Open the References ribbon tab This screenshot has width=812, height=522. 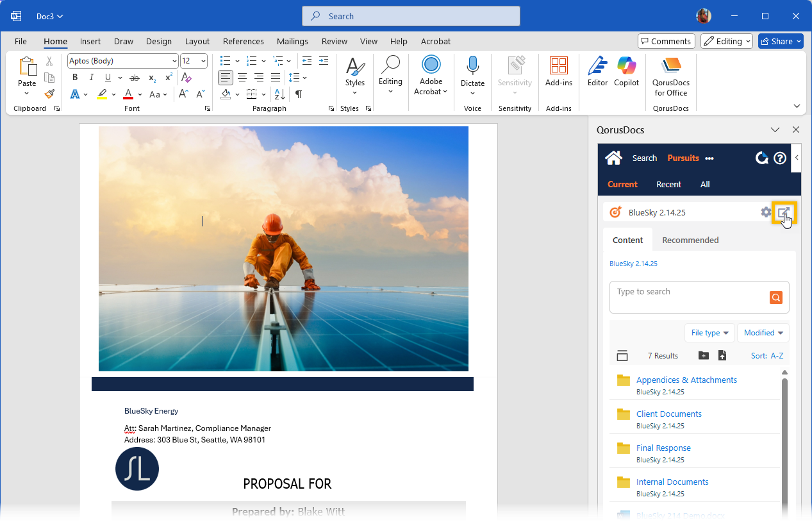[243, 41]
